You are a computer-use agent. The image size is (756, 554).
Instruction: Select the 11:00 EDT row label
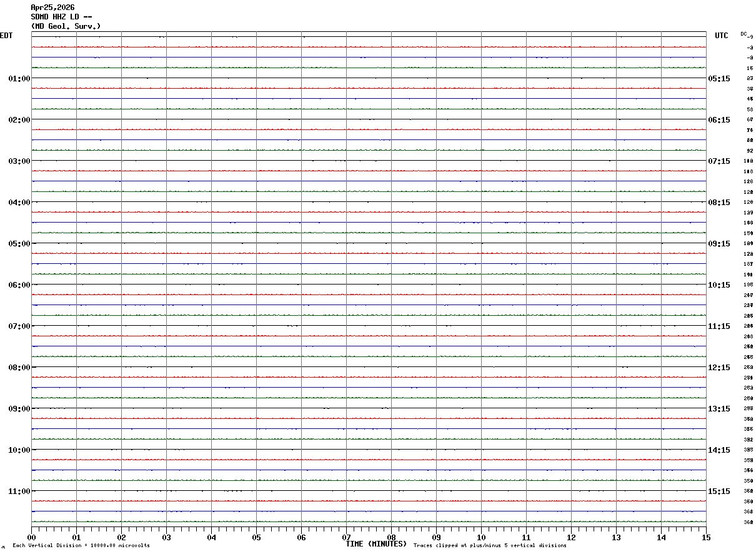click(x=19, y=491)
